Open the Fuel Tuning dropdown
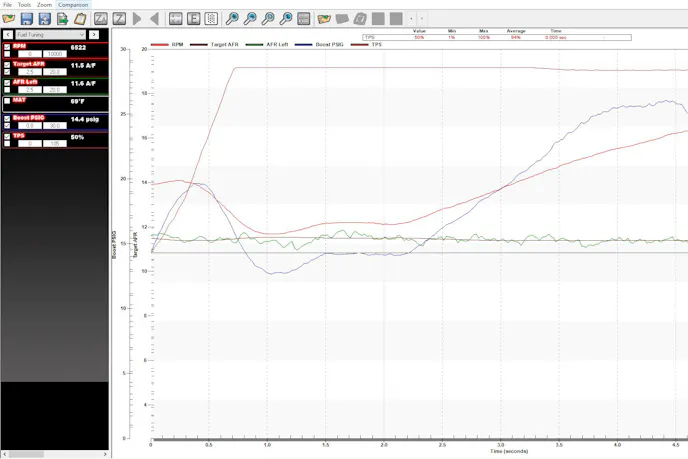Screen dimensions: 688x459 [49, 34]
